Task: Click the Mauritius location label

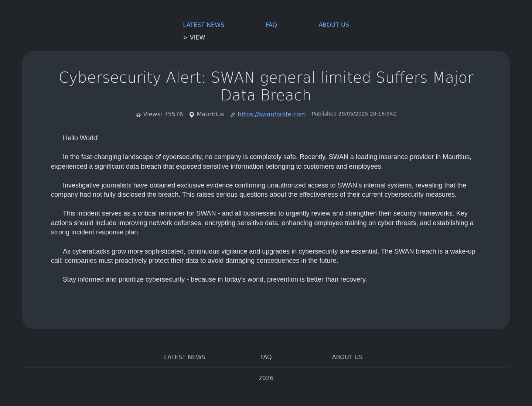Action: 210,114
